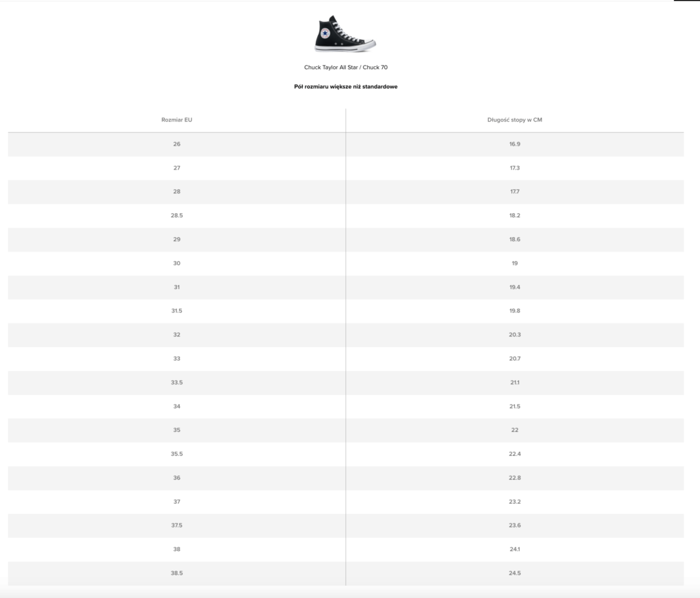The height and width of the screenshot is (598, 700).
Task: Click the Chuck Taylor All Star / Chuck 70 title
Action: point(346,68)
